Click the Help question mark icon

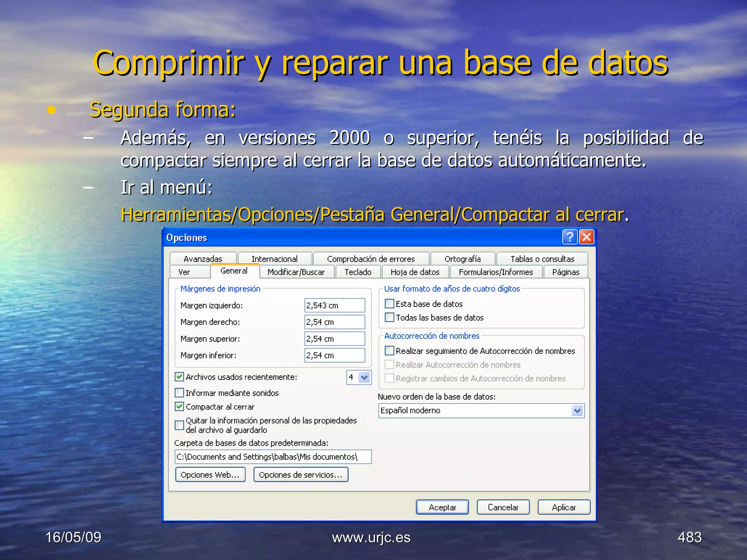570,237
